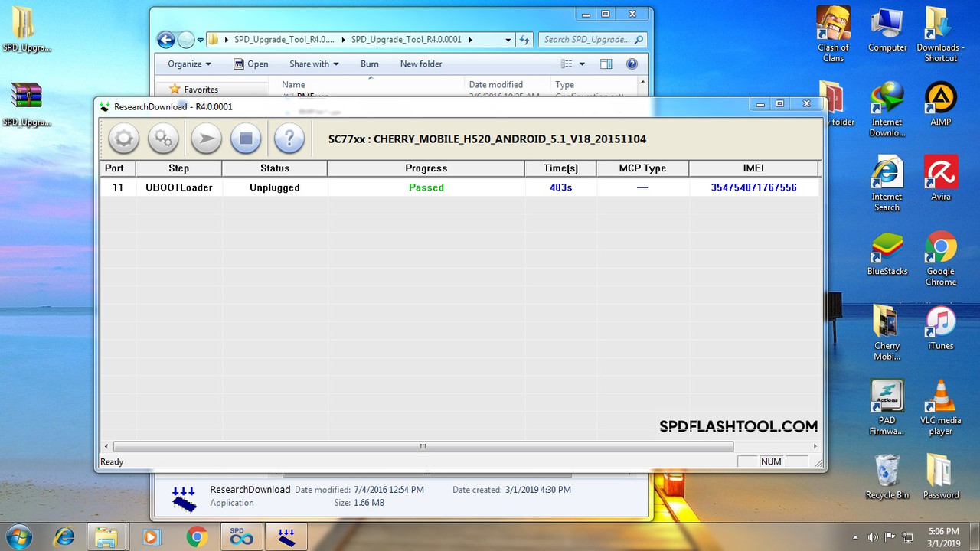Select the Passed progress cell

point(426,187)
